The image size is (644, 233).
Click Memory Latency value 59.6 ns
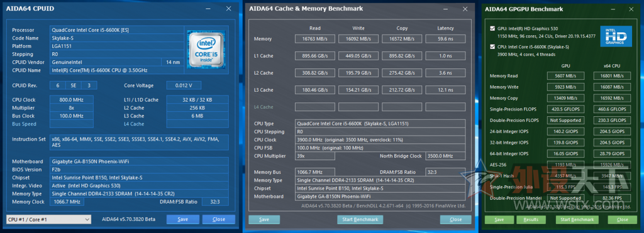tap(446, 39)
